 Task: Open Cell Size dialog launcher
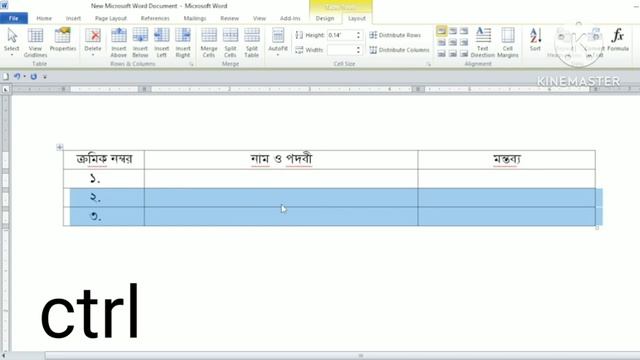pos(428,64)
